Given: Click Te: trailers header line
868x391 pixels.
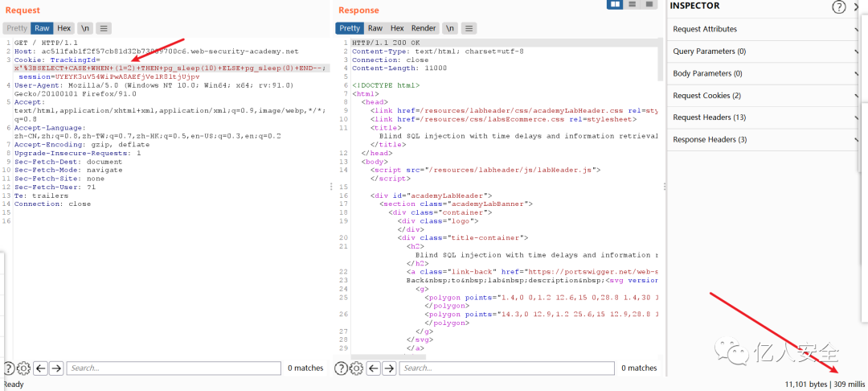Looking at the screenshot, I should pyautogui.click(x=42, y=195).
